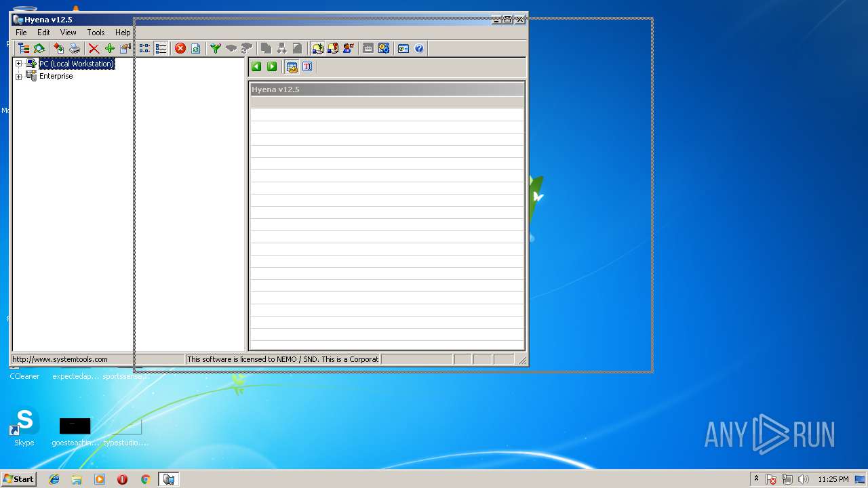The image size is (868, 488).
Task: Show hidden system tray icons
Action: point(756,479)
